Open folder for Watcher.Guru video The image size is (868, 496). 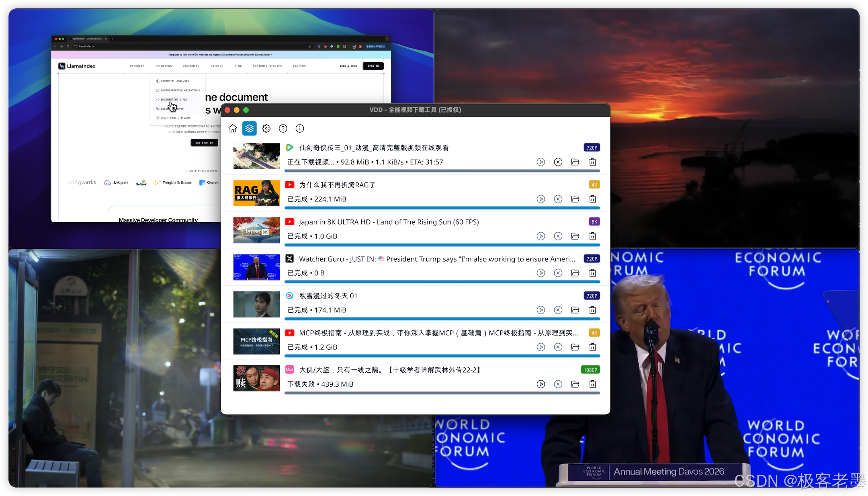point(575,273)
